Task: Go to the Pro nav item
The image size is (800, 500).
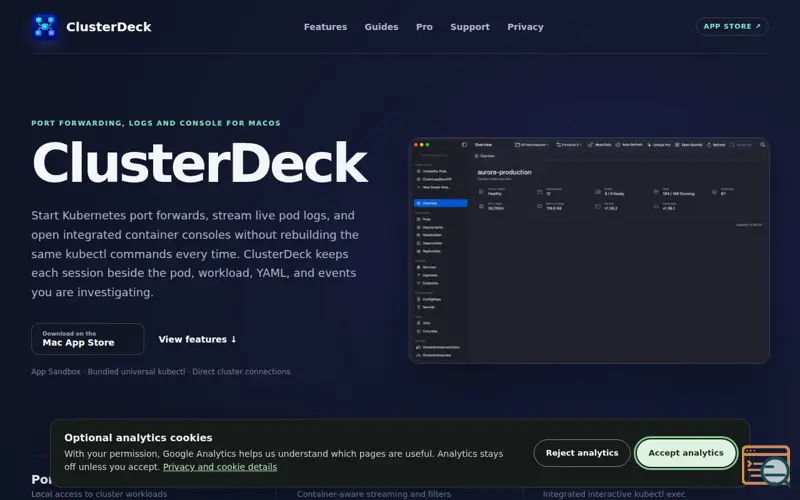Action: (x=424, y=27)
